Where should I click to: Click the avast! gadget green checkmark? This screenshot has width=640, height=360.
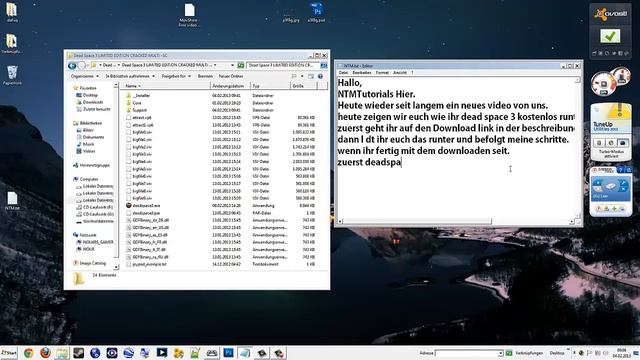pyautogui.click(x=610, y=36)
